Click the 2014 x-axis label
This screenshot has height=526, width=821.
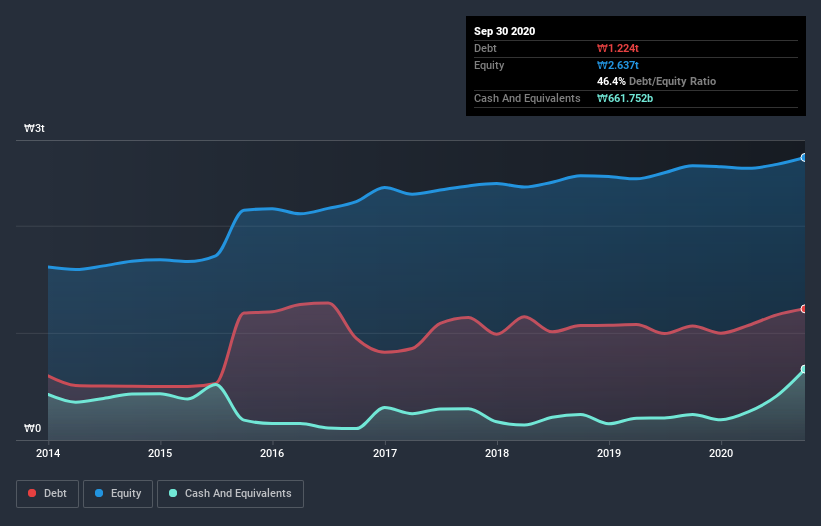pos(48,453)
